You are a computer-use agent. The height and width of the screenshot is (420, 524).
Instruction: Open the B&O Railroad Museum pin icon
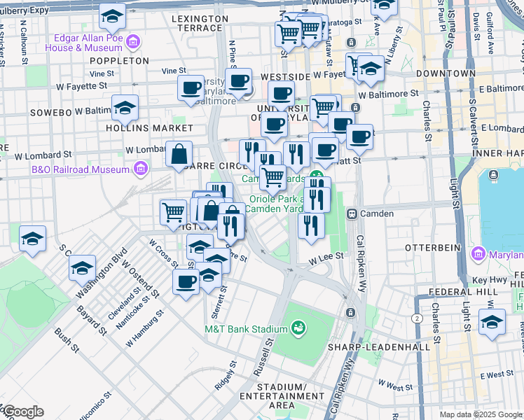(141, 169)
